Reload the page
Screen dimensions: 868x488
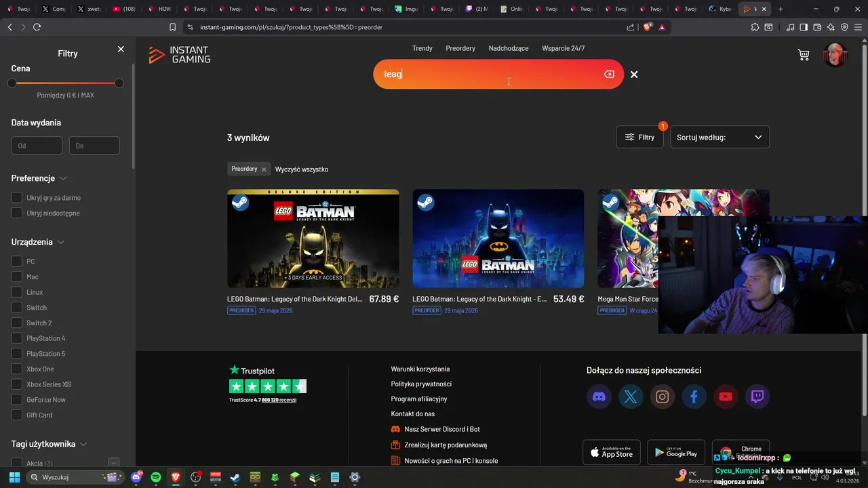(37, 27)
